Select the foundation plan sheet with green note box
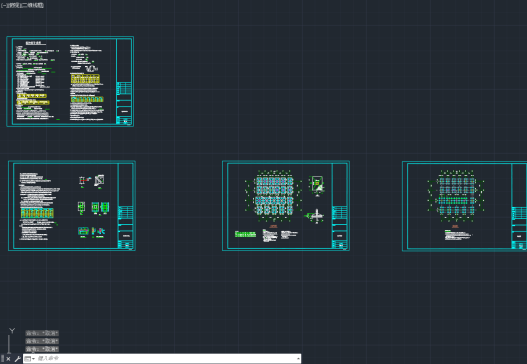 click(x=286, y=206)
